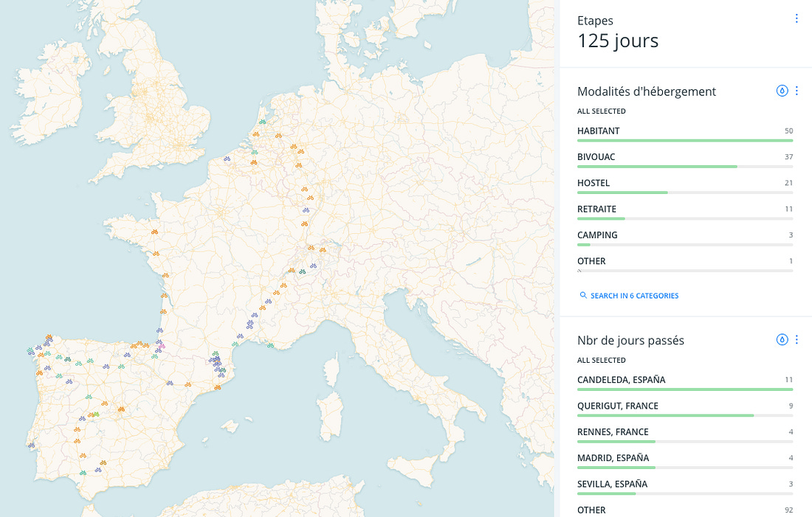Click the orange bike marker near La Rochelle
This screenshot has width=812, height=517.
click(165, 275)
